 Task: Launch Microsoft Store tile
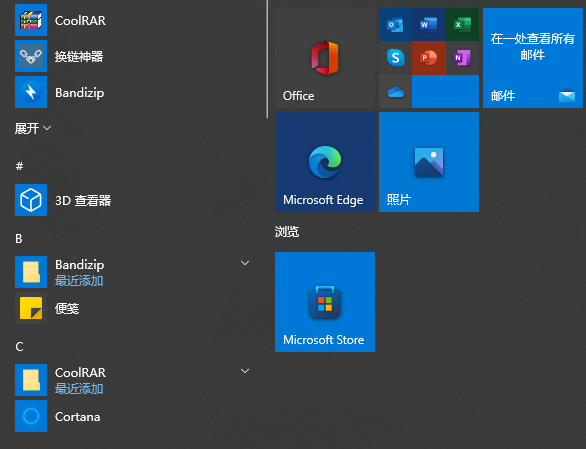click(325, 302)
